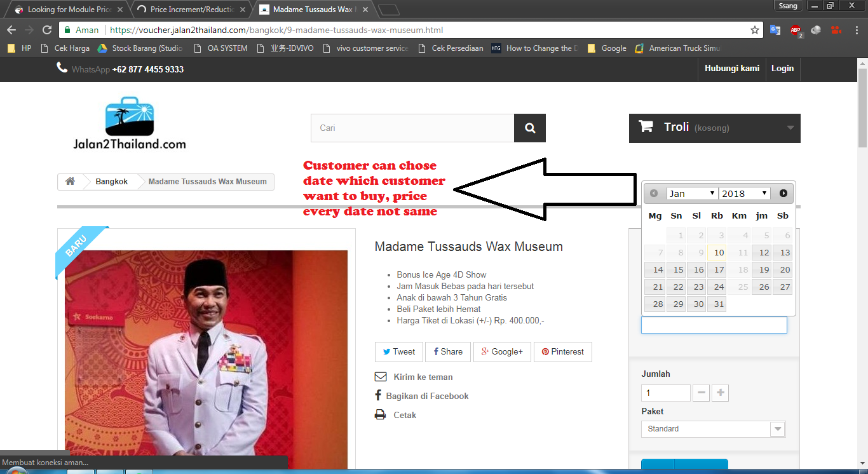Print the page using Cetak
This screenshot has width=868, height=474.
(x=396, y=415)
